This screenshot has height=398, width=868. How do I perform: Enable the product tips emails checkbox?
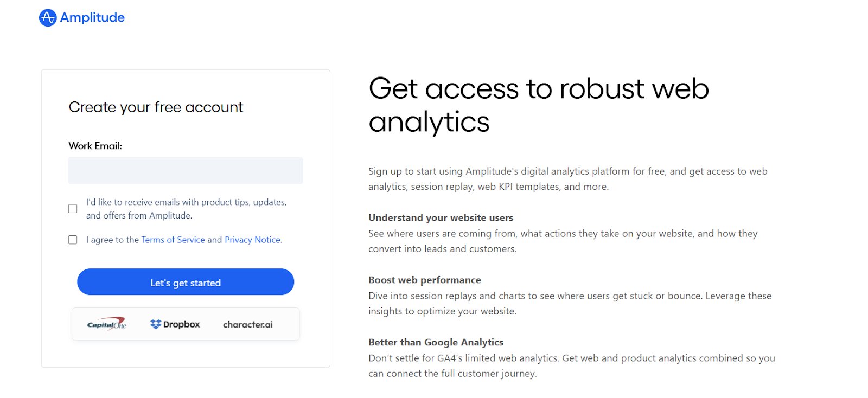tap(73, 209)
